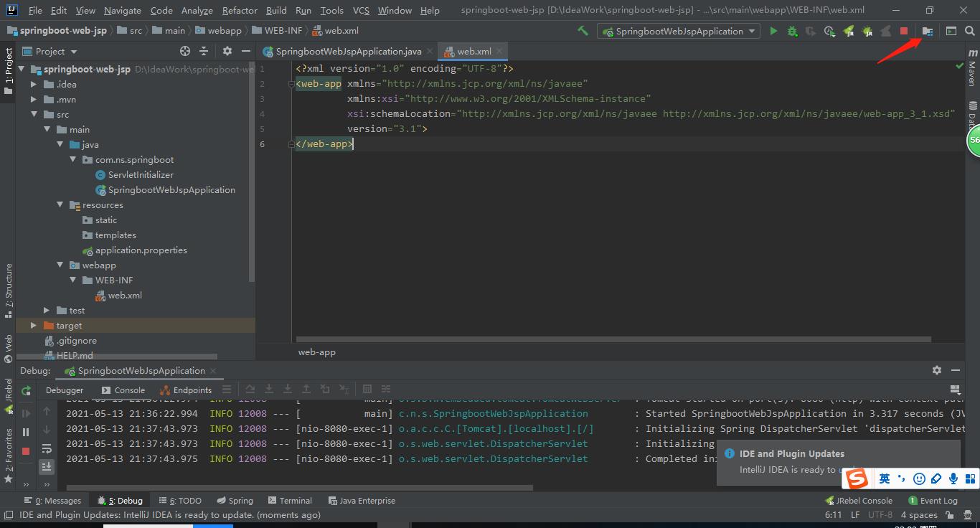Screen dimensions: 980x528
Task: Switch to the Debugger tab
Action: (x=65, y=390)
